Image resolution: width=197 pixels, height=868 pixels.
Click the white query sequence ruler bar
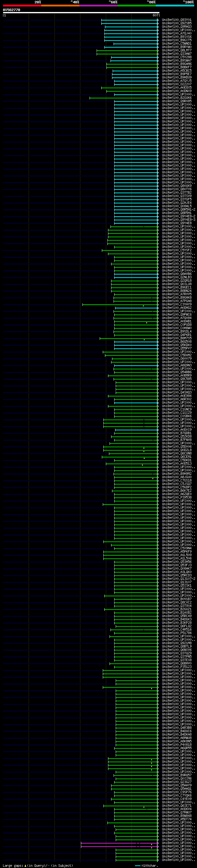(x=81, y=13)
